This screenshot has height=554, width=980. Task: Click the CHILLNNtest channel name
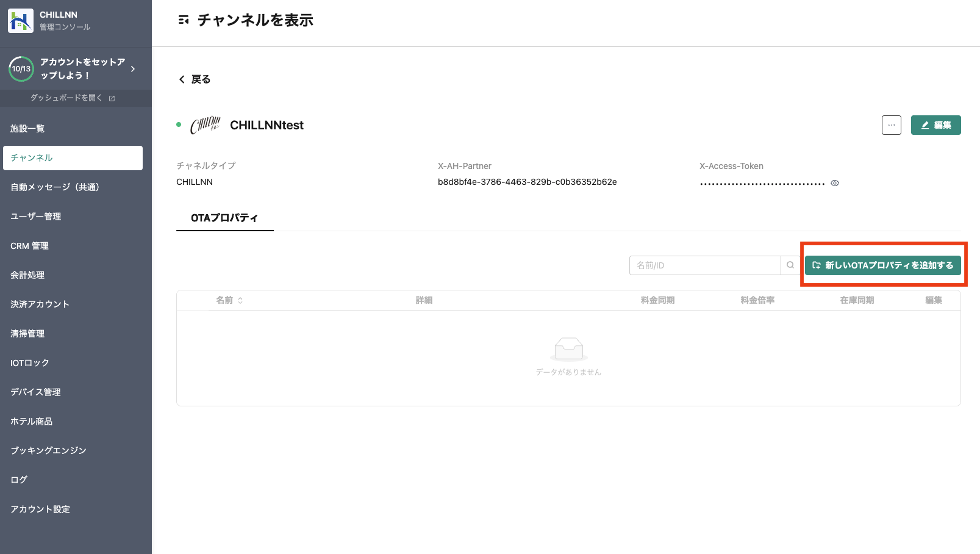[x=266, y=125]
